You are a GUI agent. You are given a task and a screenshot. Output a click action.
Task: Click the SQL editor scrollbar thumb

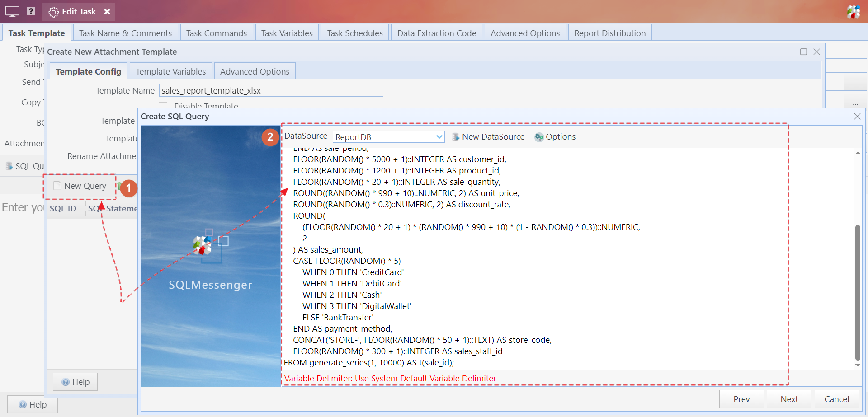click(x=858, y=292)
